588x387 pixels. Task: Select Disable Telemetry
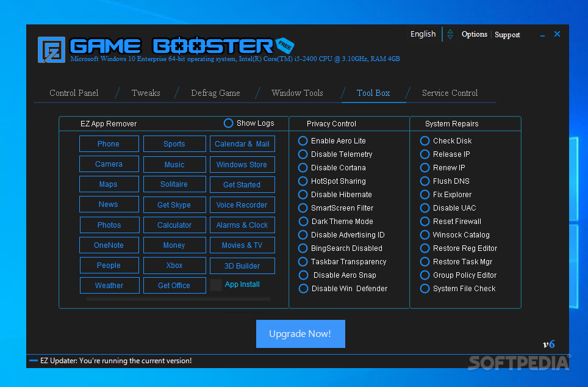click(x=303, y=154)
